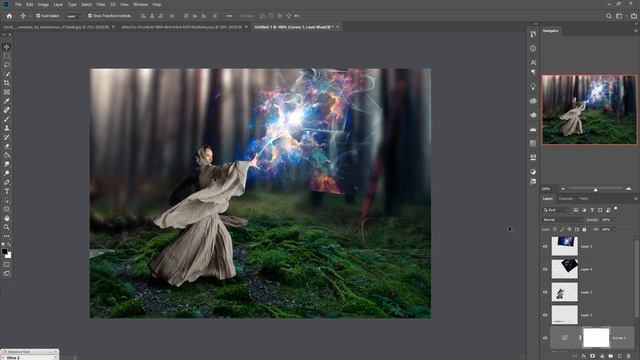Select the Frame tool
The image size is (640, 360).
7,92
